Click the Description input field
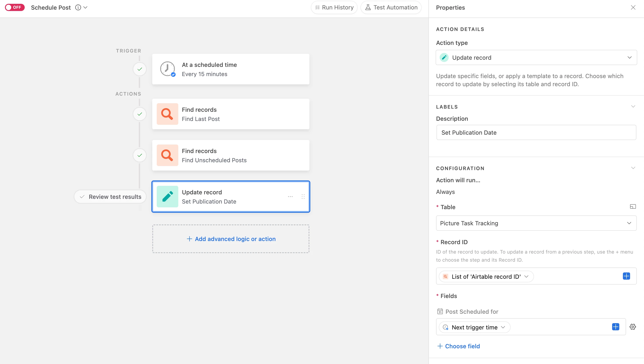This screenshot has height=364, width=644. click(536, 132)
